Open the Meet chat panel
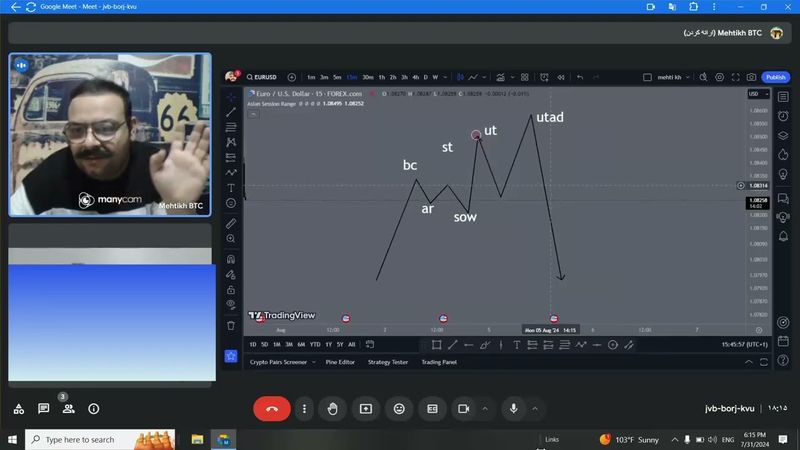The height and width of the screenshot is (450, 800). [x=44, y=409]
